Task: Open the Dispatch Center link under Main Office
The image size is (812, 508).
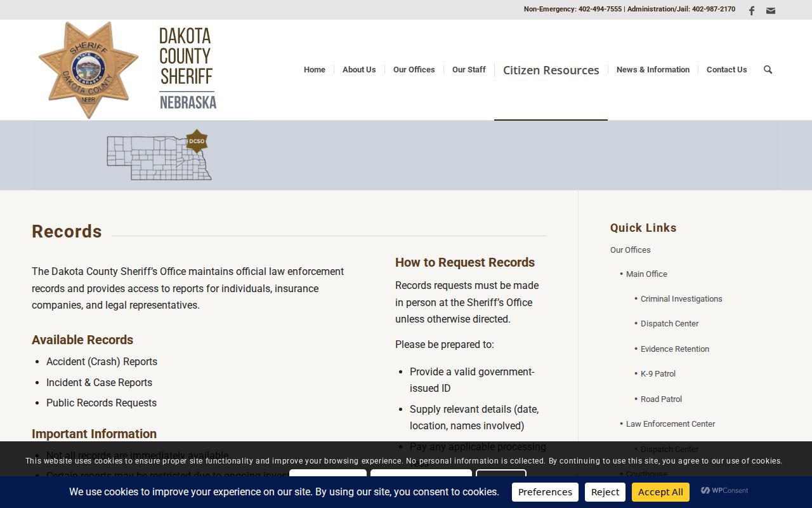Action: (x=669, y=324)
